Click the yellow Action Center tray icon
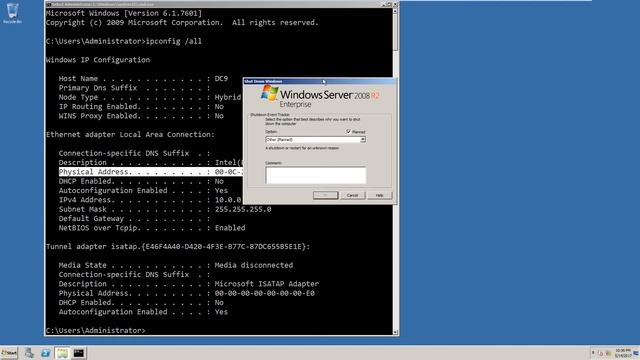This screenshot has width=640, height=360. [608, 353]
